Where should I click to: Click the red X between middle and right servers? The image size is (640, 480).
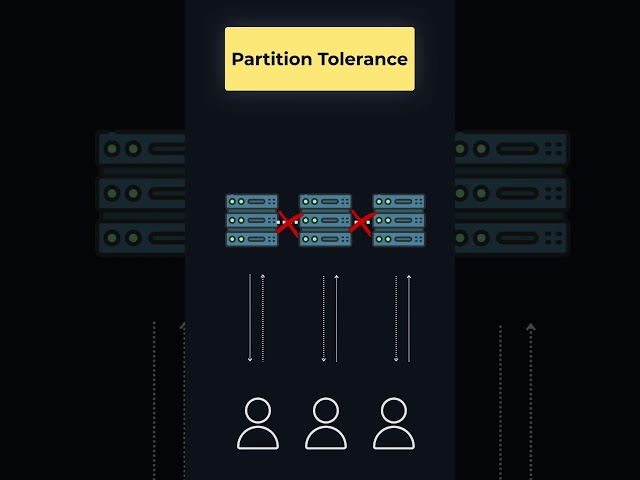pyautogui.click(x=362, y=223)
